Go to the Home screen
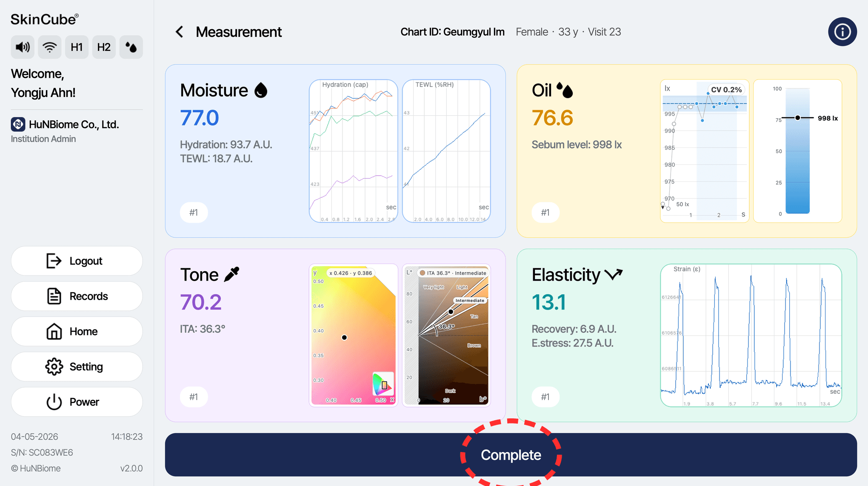Screen dimensions: 868x486 77,331
